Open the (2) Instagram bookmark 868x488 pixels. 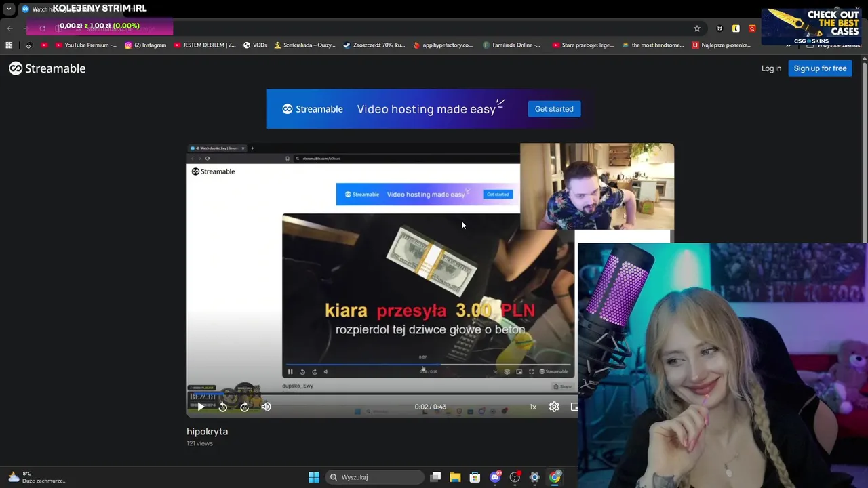point(145,45)
